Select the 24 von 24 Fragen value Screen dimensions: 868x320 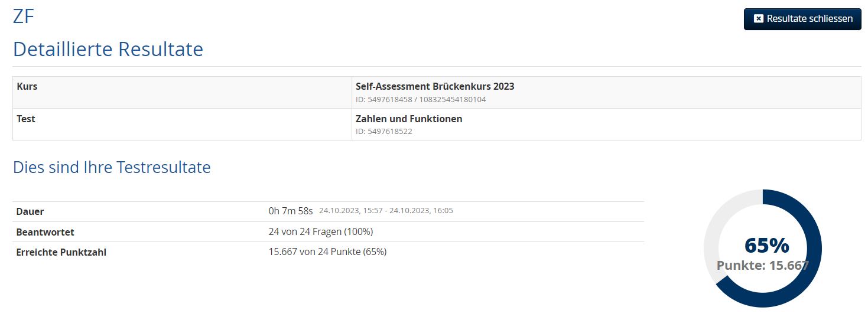pyautogui.click(x=321, y=231)
